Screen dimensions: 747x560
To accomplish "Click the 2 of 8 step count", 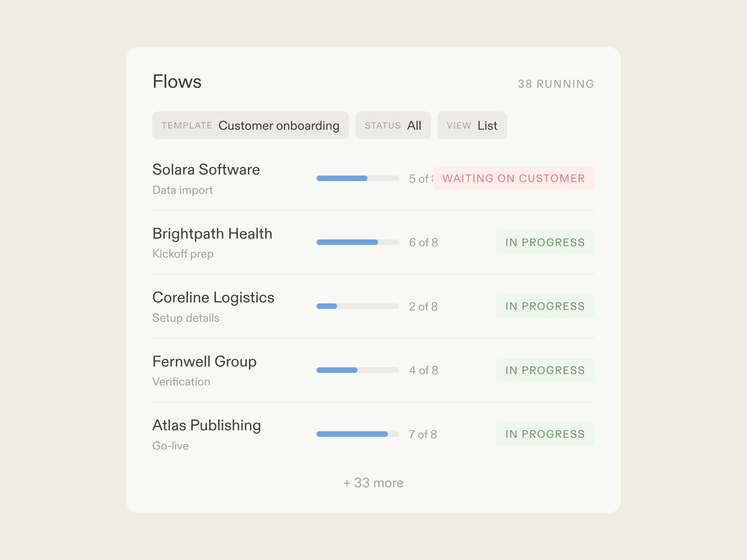I will (423, 306).
